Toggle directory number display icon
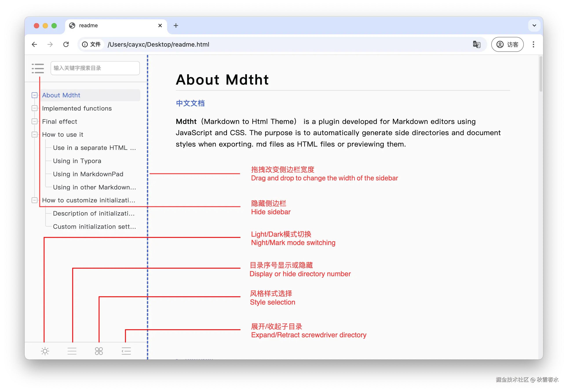The image size is (568, 392). pyautogui.click(x=72, y=351)
